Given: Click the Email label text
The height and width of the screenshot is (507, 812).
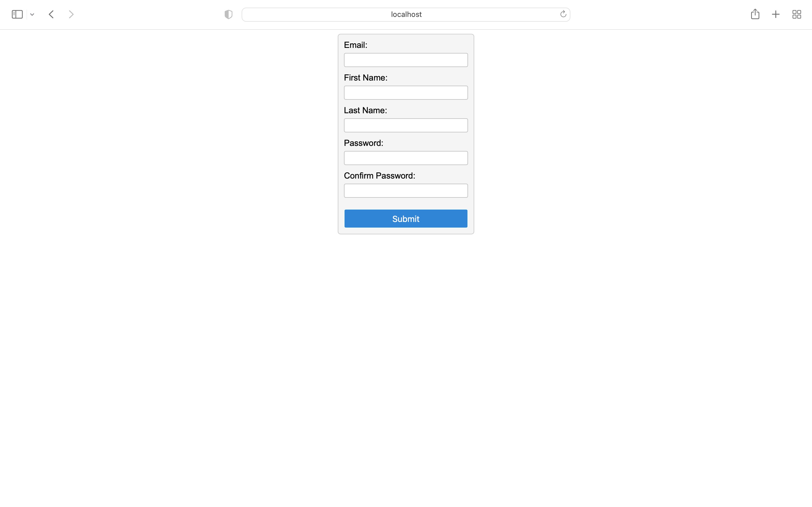Looking at the screenshot, I should click(x=355, y=45).
